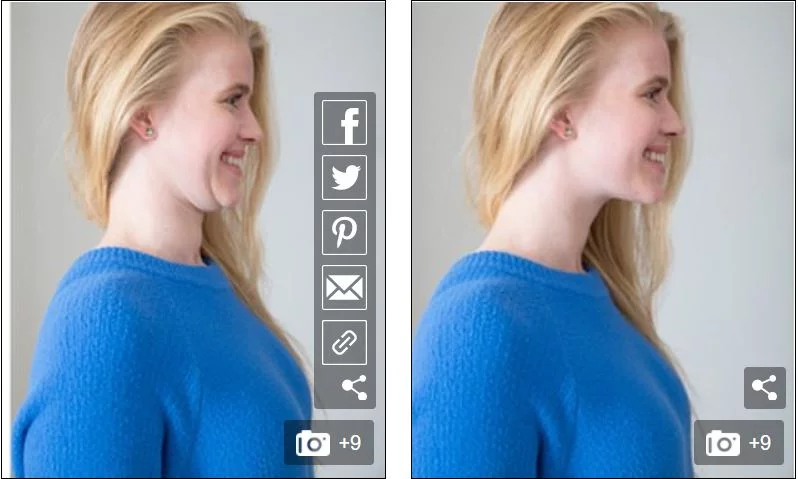The image size is (798, 479).
Task: Open the +9 gallery count on right photo
Action: (x=760, y=443)
